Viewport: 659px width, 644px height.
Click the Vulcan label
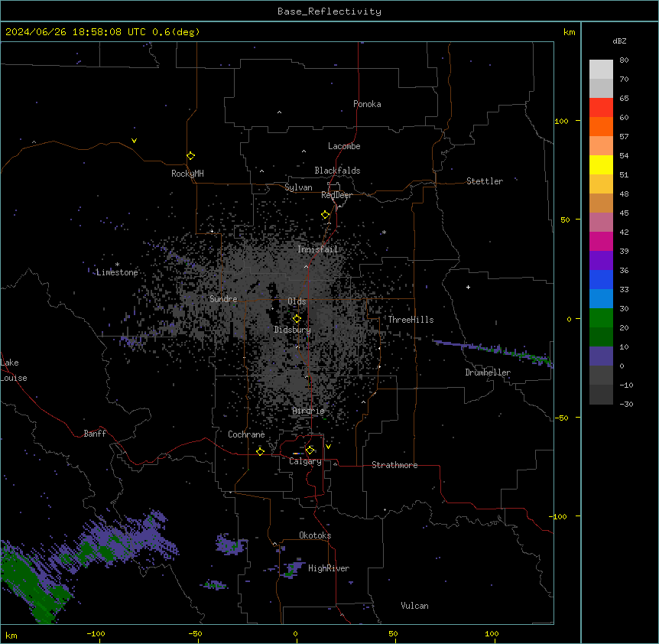[x=415, y=606]
